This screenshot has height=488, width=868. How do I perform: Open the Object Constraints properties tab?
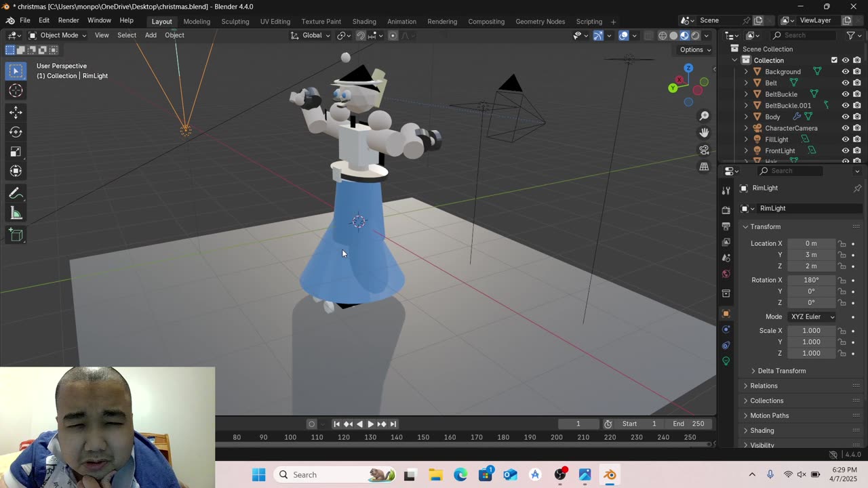click(726, 345)
